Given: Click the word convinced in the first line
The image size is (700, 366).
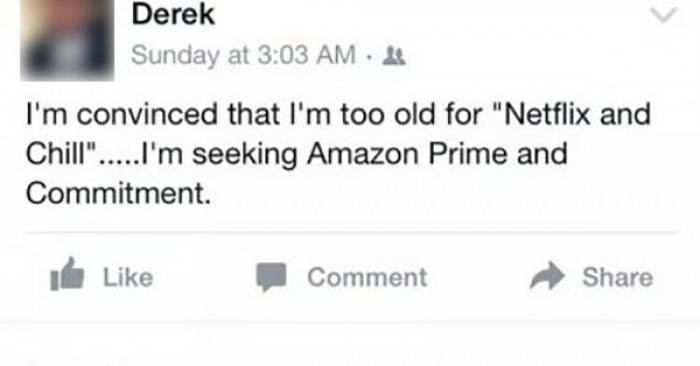Looking at the screenshot, I should click(x=147, y=114).
